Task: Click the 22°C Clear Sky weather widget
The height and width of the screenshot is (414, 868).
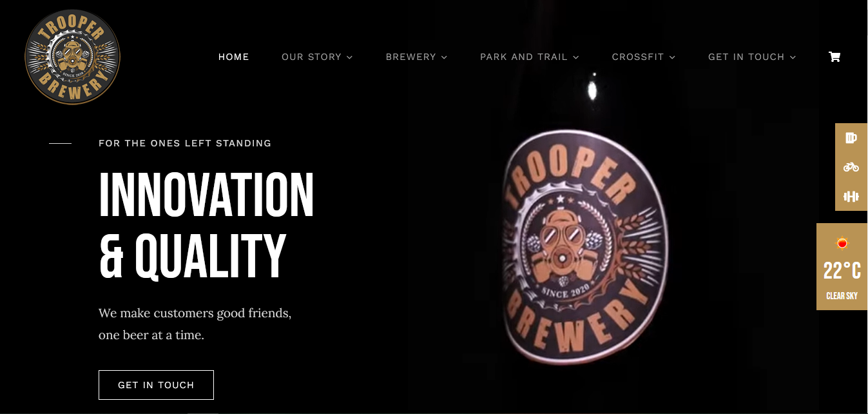Action: click(842, 267)
